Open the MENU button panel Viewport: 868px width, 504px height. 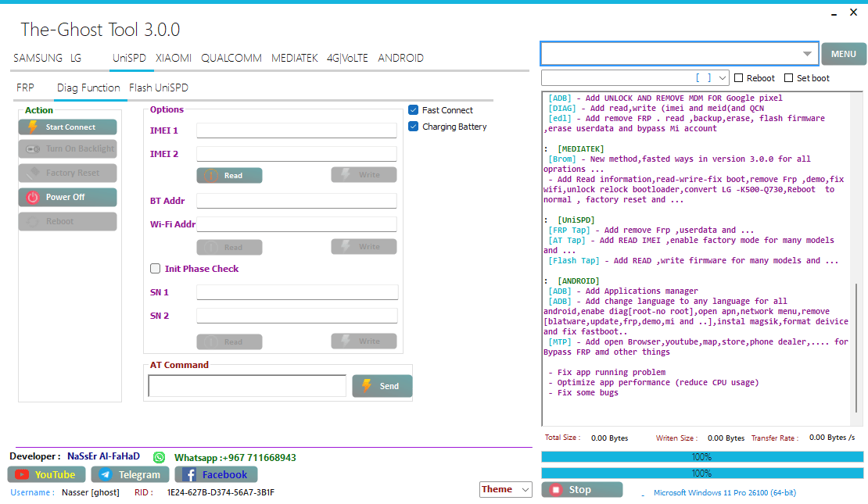pos(844,53)
